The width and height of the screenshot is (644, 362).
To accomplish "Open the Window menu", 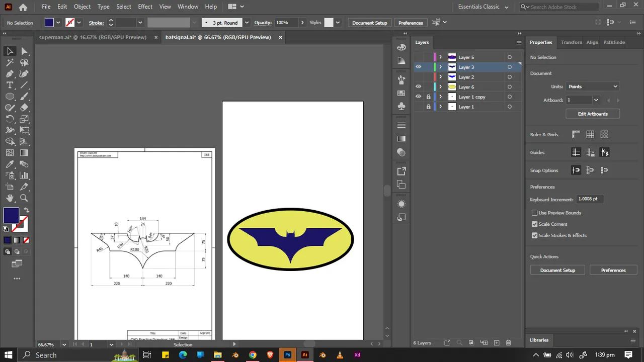I will 188,7.
